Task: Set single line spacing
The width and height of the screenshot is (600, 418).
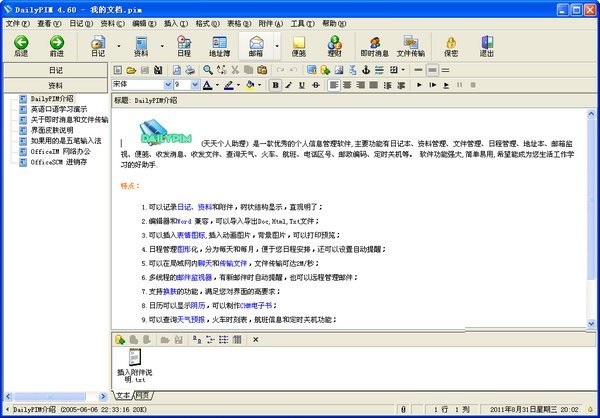Action: click(x=418, y=70)
